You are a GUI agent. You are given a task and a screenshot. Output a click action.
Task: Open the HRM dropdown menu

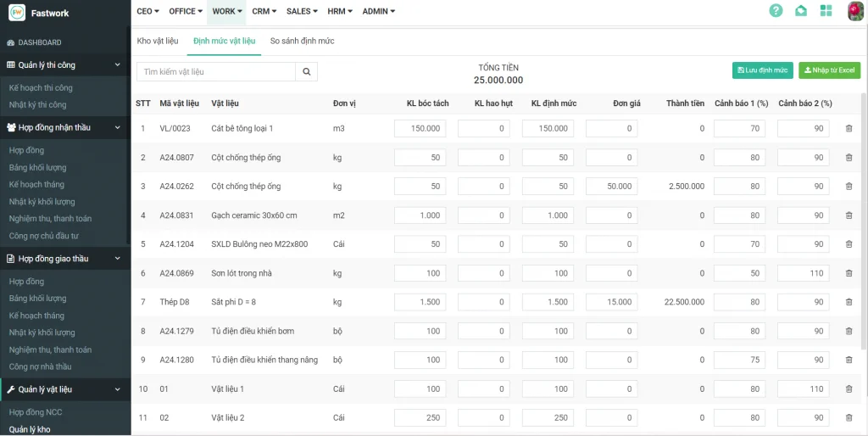(x=341, y=11)
